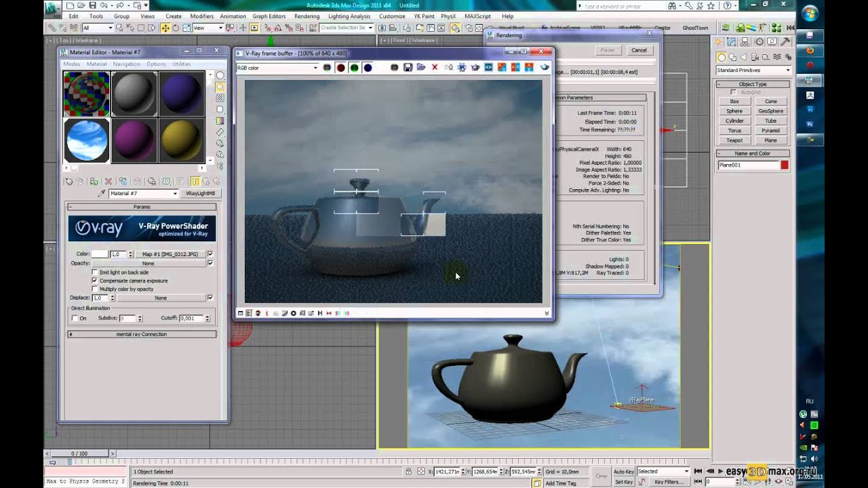Toggle the Opacity map checkbox
Screen dimensions: 868x488
[x=210, y=263]
